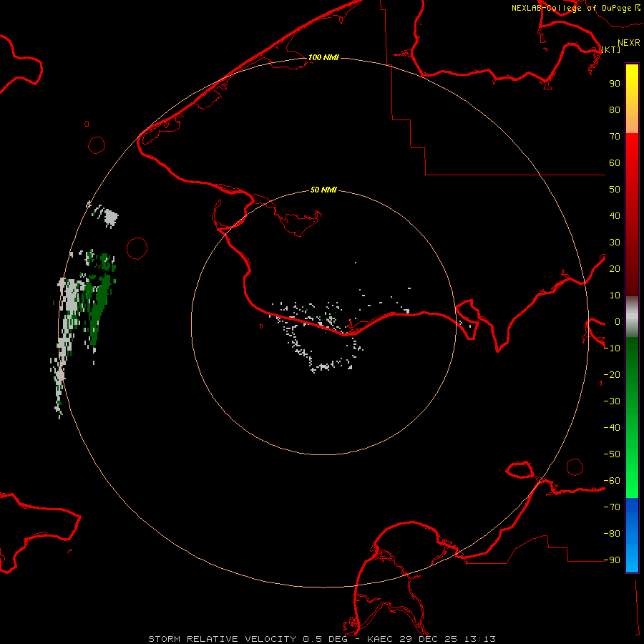This screenshot has height=644, width=644.
Task: Click the '-40' value on the velocity scale
Action: click(612, 428)
